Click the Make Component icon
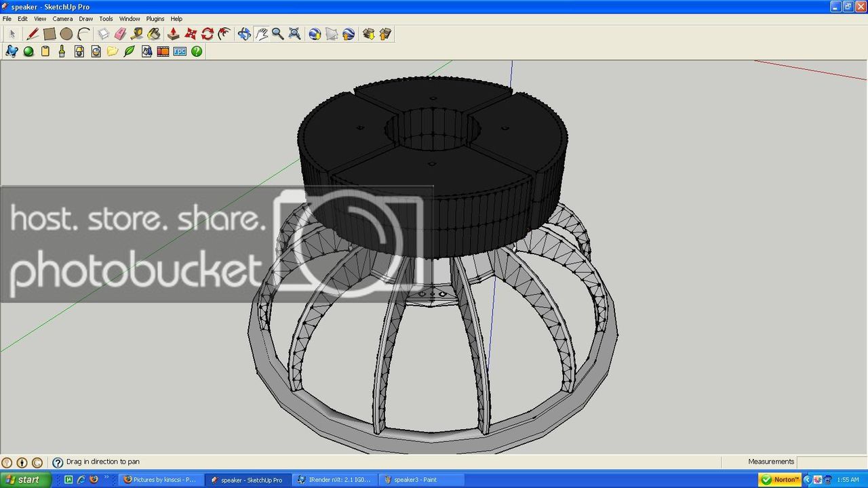The width and height of the screenshot is (868, 488). click(x=104, y=34)
